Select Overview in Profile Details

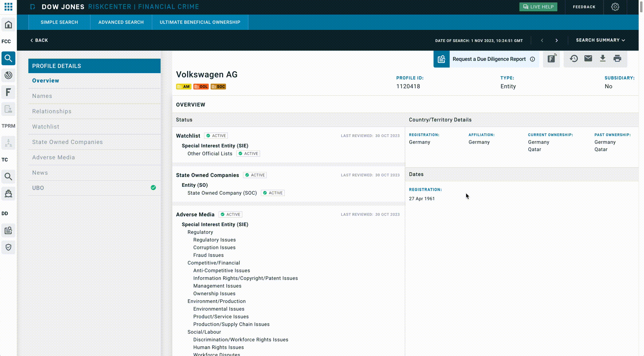click(x=94, y=81)
